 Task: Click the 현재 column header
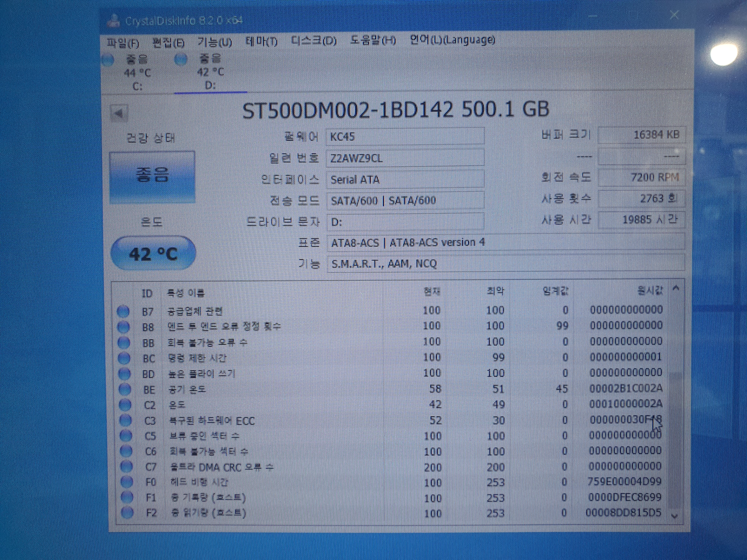click(432, 291)
